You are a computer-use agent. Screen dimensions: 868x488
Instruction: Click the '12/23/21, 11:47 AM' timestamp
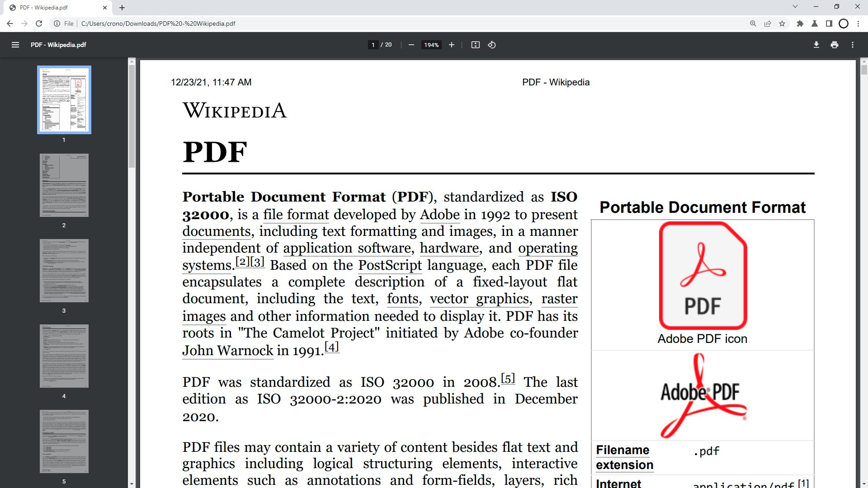click(211, 82)
